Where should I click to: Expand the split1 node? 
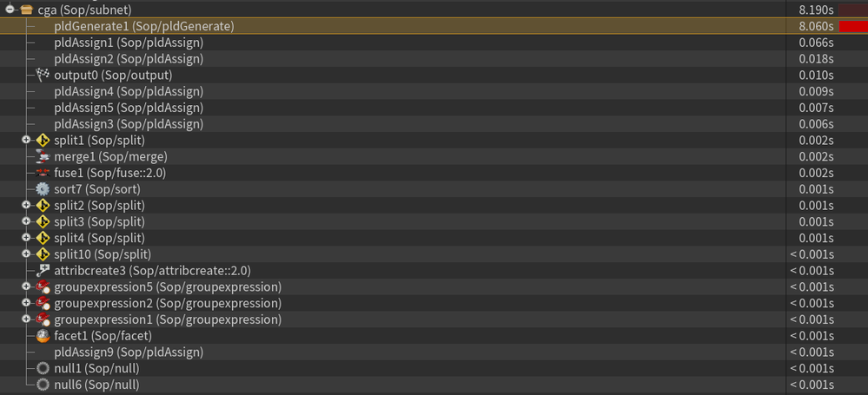click(x=27, y=140)
